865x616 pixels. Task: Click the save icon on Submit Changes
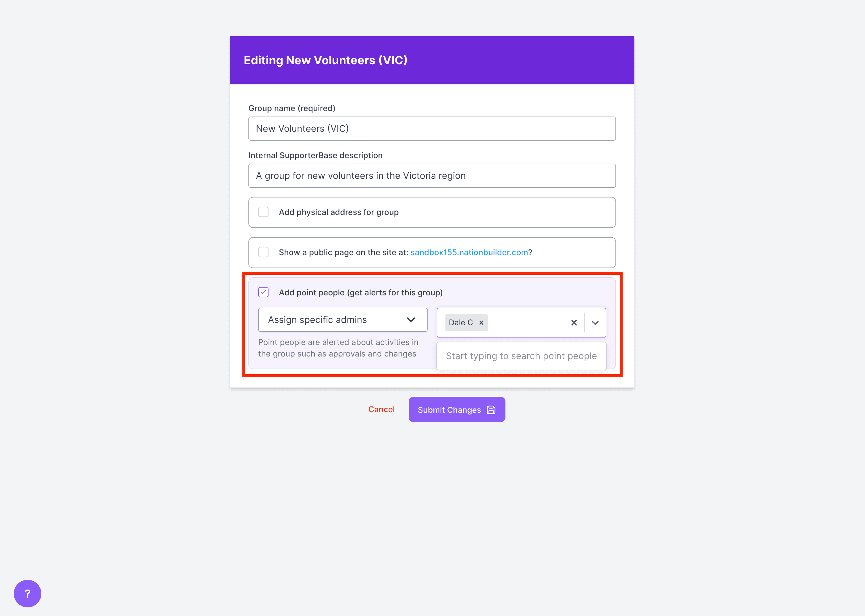(x=491, y=409)
